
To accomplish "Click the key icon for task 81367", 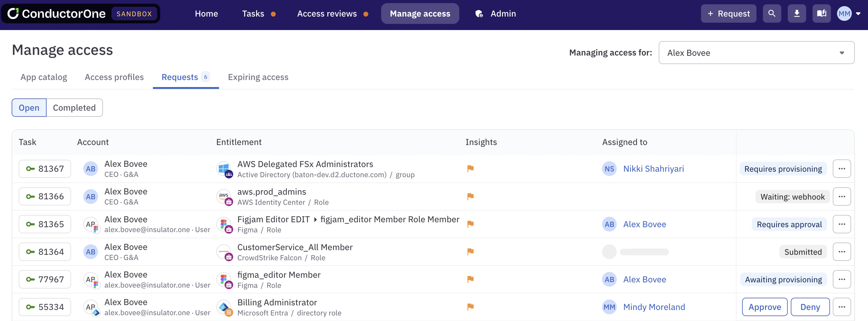I will 31,169.
